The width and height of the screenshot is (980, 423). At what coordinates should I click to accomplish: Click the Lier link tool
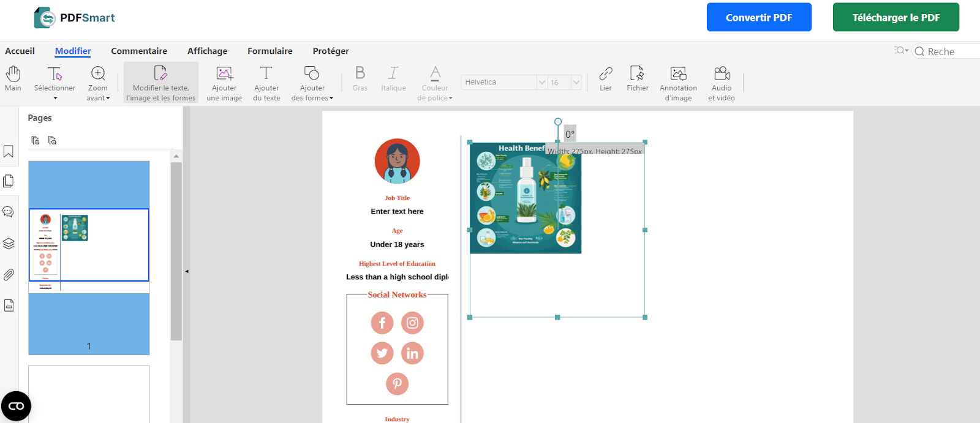tap(606, 80)
